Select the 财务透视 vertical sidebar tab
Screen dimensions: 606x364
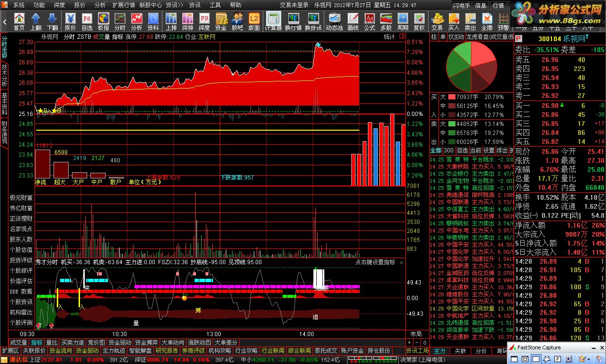pos(4,133)
